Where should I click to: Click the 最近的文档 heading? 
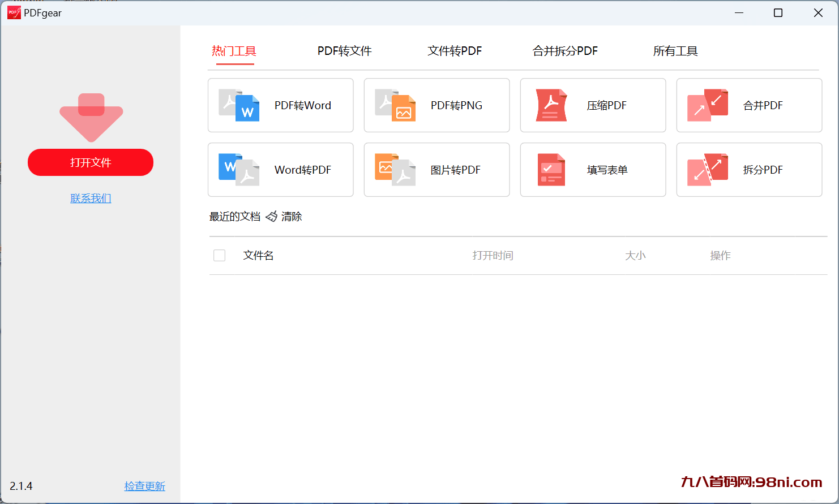point(235,217)
